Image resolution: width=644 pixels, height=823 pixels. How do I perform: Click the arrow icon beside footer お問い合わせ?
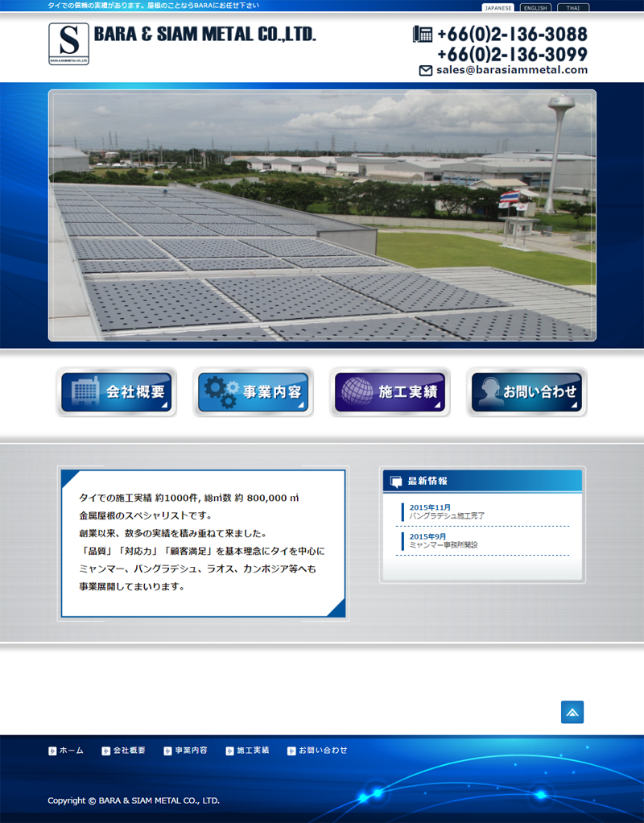click(292, 751)
